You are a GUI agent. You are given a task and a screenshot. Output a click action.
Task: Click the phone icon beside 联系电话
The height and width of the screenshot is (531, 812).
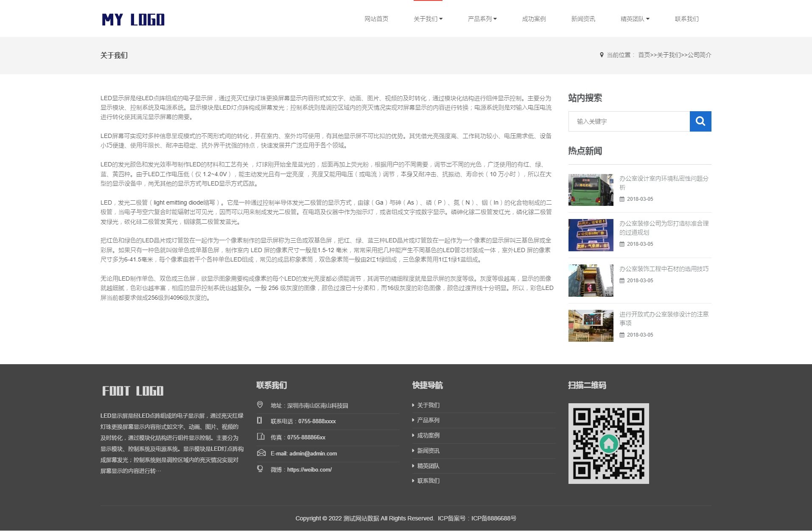[260, 421]
